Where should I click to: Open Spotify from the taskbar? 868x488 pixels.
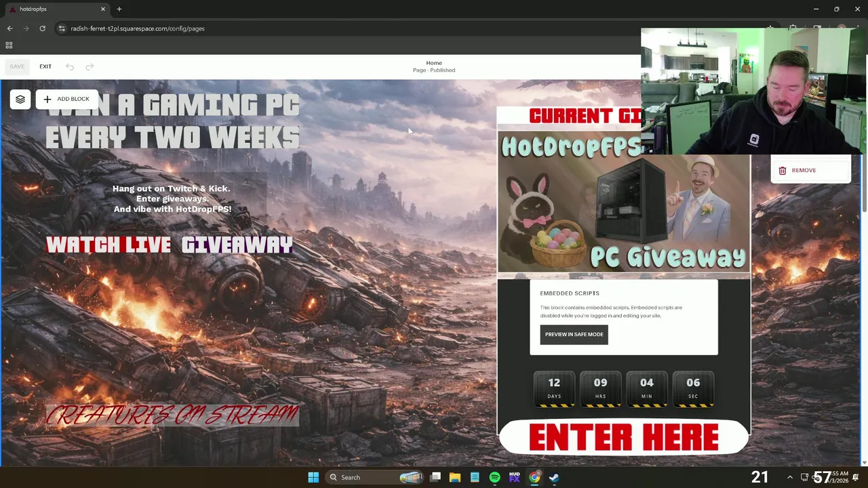(494, 477)
